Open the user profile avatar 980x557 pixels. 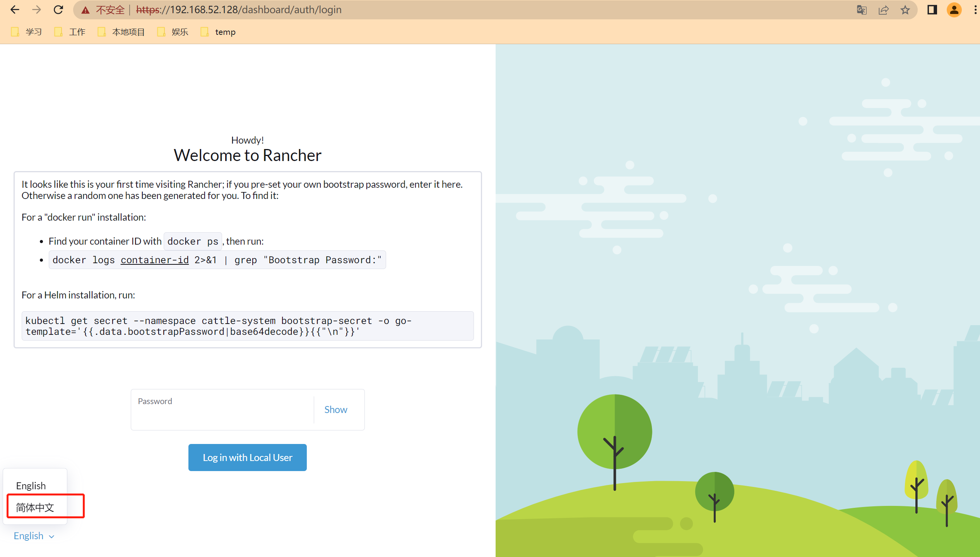click(x=954, y=10)
